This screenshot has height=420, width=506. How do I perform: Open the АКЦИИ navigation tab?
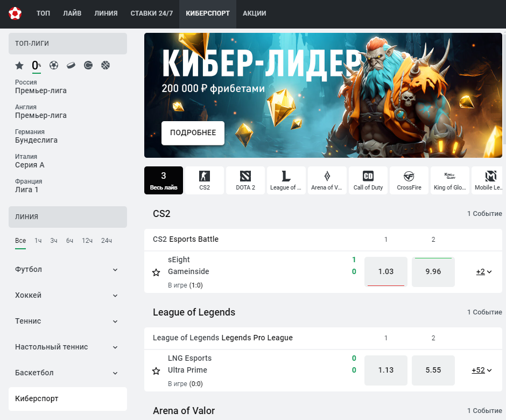click(x=255, y=13)
